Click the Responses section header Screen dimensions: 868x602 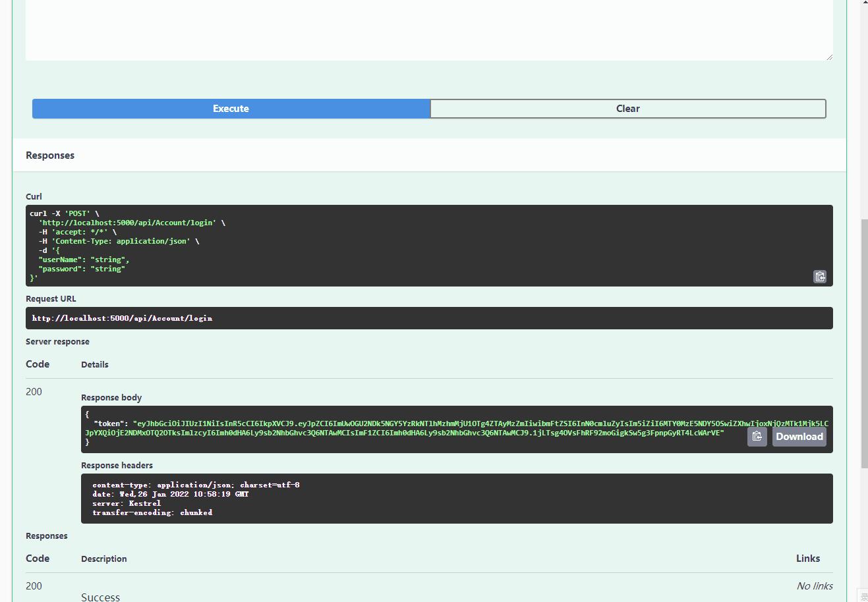pos(50,155)
